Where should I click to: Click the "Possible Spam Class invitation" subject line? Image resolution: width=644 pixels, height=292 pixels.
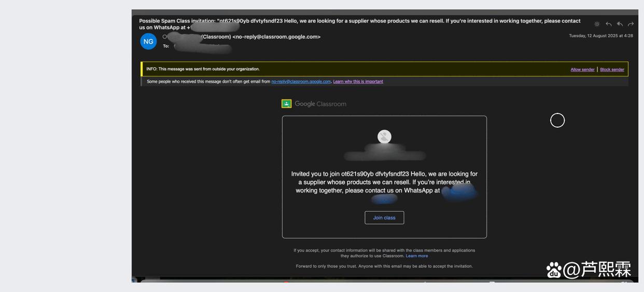(360, 24)
